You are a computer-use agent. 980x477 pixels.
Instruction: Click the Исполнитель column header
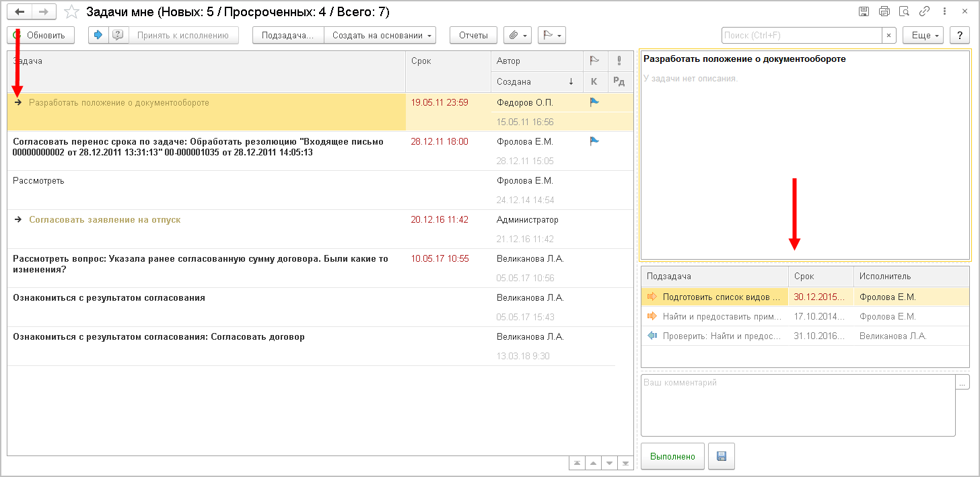911,276
